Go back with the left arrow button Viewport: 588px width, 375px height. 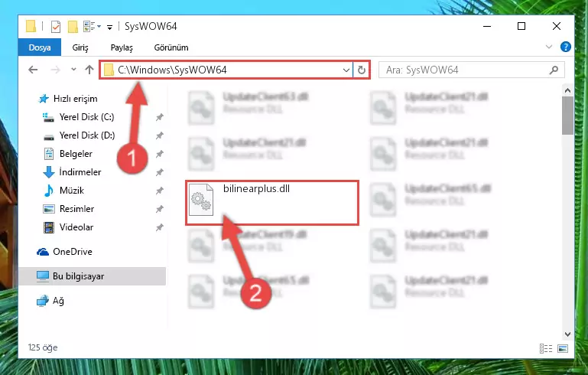click(x=33, y=70)
